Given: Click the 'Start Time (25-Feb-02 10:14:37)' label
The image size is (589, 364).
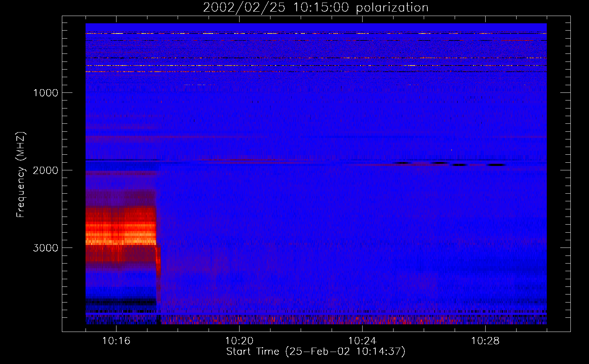Looking at the screenshot, I should 316,352.
